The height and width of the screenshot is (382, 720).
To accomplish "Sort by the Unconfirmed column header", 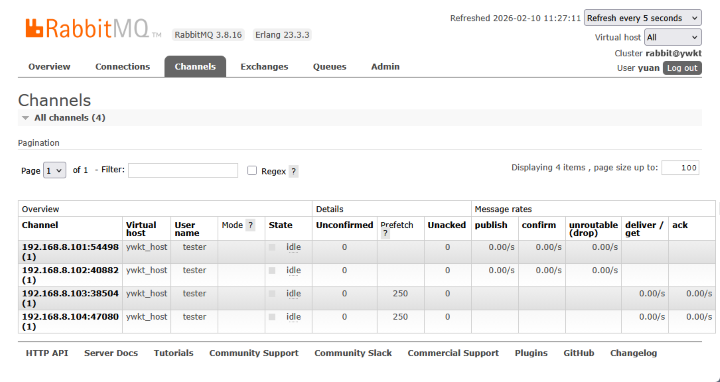I will pos(344,225).
